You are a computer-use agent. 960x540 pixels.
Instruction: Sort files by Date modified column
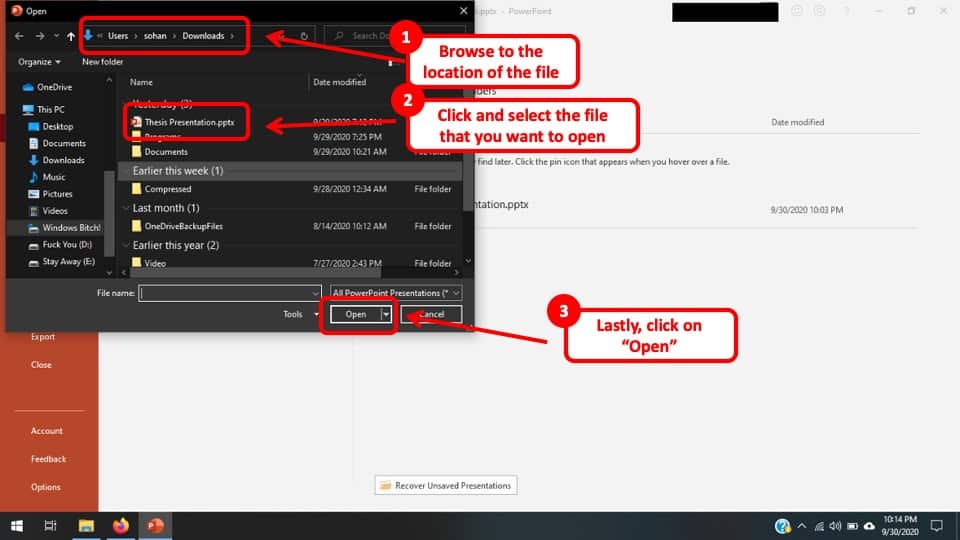tap(339, 82)
